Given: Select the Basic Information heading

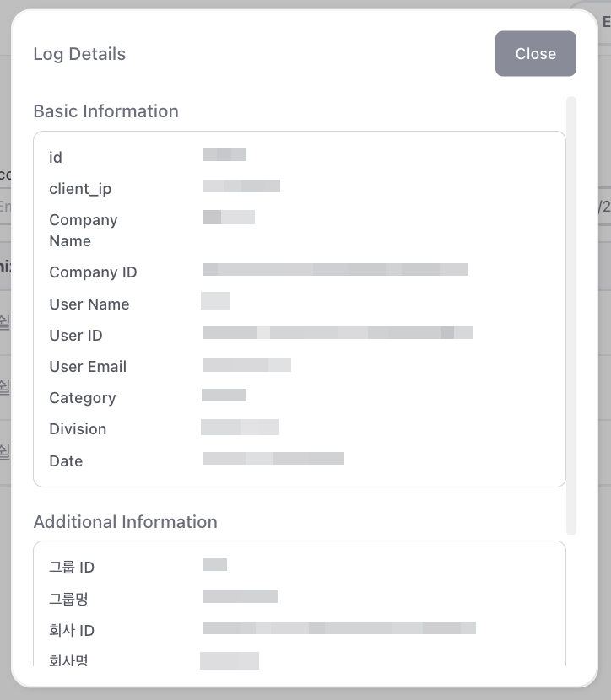Looking at the screenshot, I should coord(105,111).
